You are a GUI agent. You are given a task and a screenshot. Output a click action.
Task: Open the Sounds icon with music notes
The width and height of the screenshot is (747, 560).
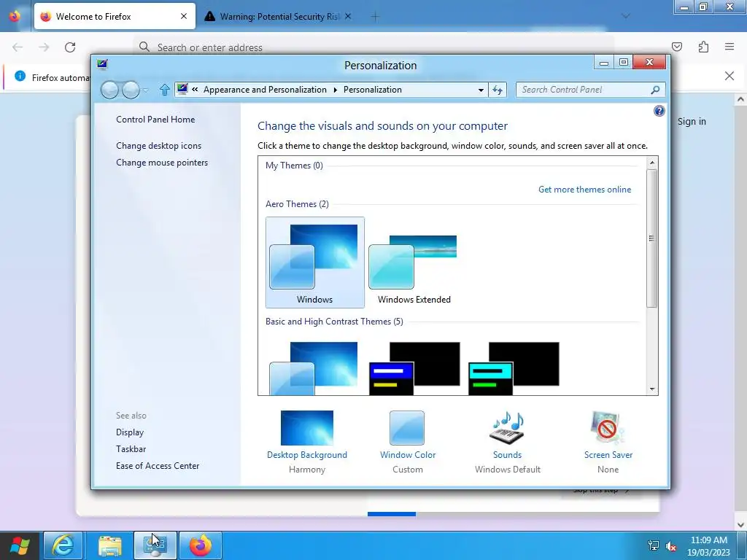(x=508, y=427)
